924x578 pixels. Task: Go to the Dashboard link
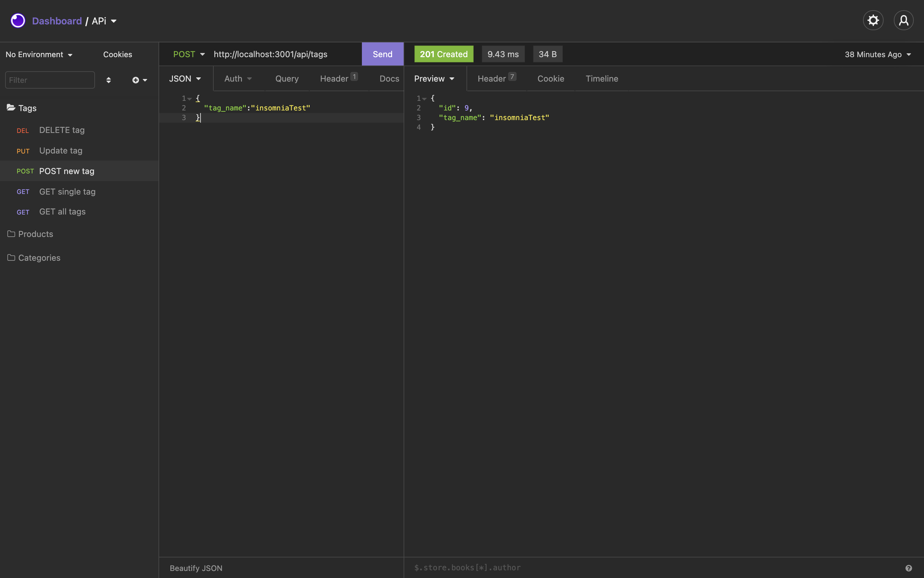57,21
